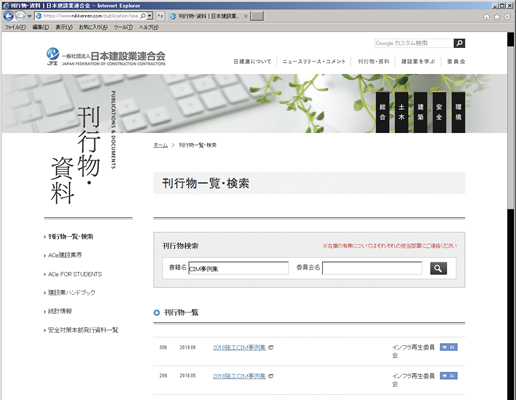Click the 委員会名 text input field

click(x=372, y=268)
